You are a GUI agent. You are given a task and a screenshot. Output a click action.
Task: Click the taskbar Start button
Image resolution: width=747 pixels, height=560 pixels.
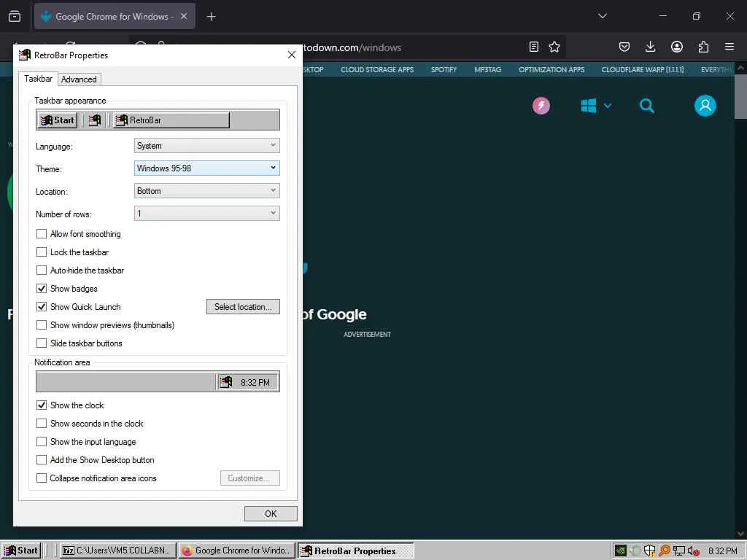click(x=21, y=551)
